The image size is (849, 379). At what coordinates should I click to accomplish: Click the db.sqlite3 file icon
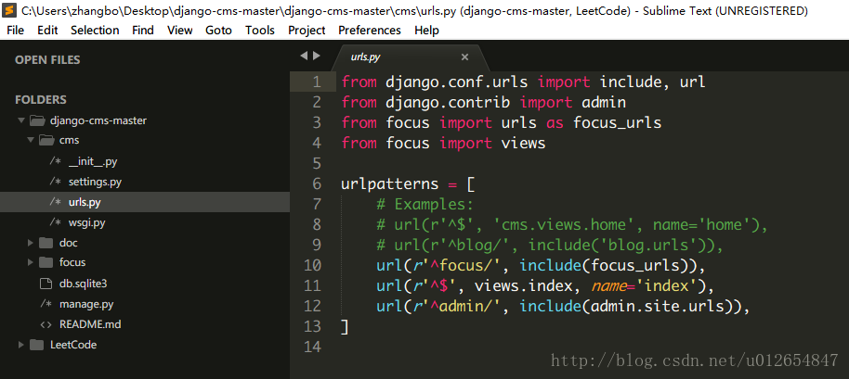(46, 283)
